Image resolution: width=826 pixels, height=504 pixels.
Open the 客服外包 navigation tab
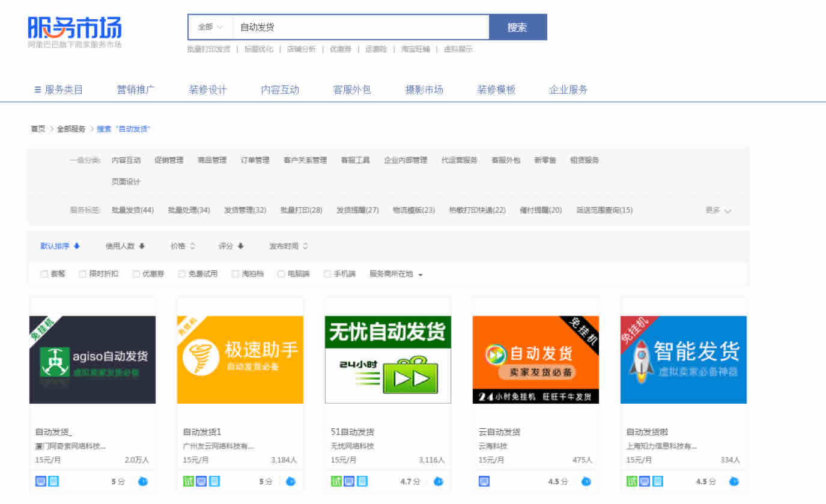coord(351,89)
